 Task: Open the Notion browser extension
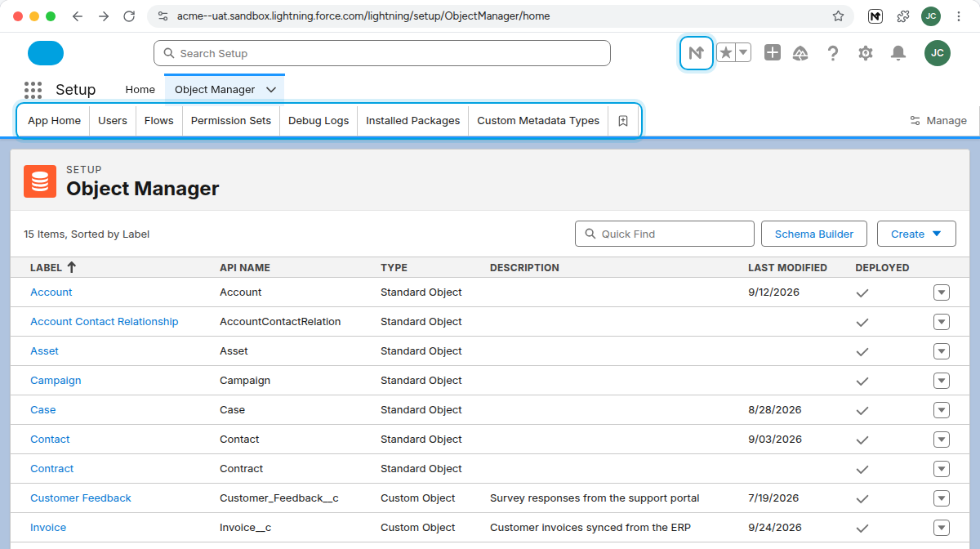click(875, 16)
